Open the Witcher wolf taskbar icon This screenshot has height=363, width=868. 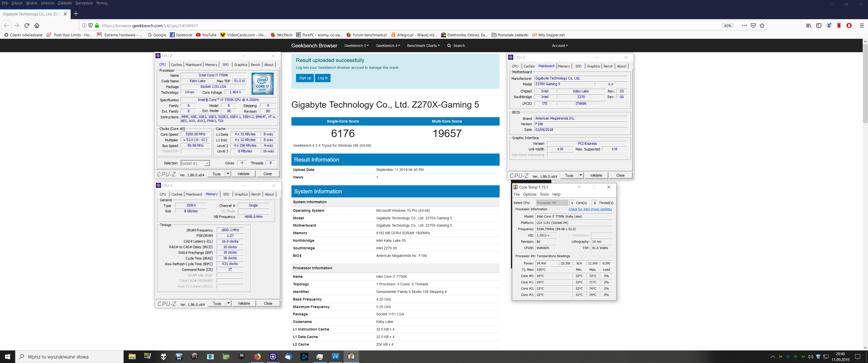[x=241, y=357]
